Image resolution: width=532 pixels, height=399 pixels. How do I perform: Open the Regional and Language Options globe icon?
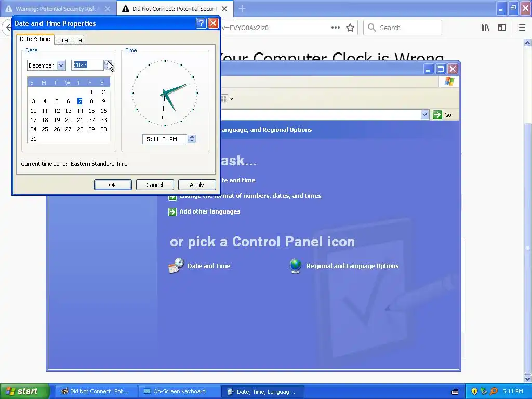point(296,266)
